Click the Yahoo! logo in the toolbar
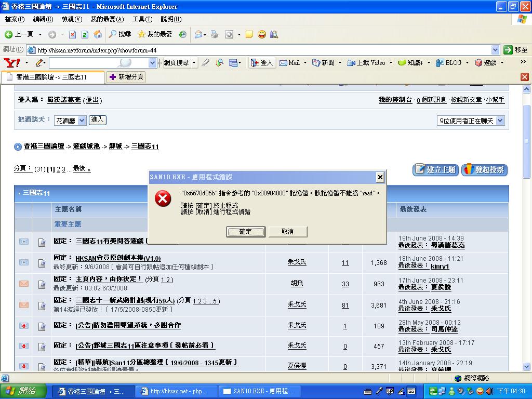This screenshot has height=399, width=532. pos(11,63)
